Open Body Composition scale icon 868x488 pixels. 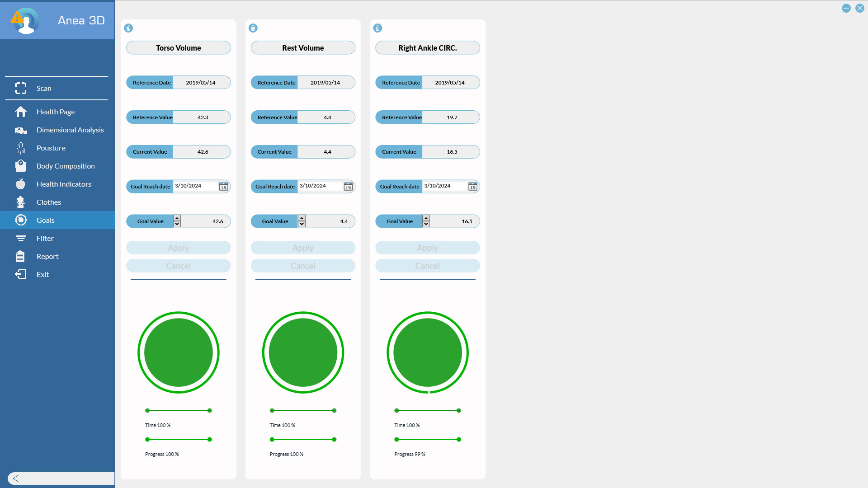pyautogui.click(x=20, y=166)
